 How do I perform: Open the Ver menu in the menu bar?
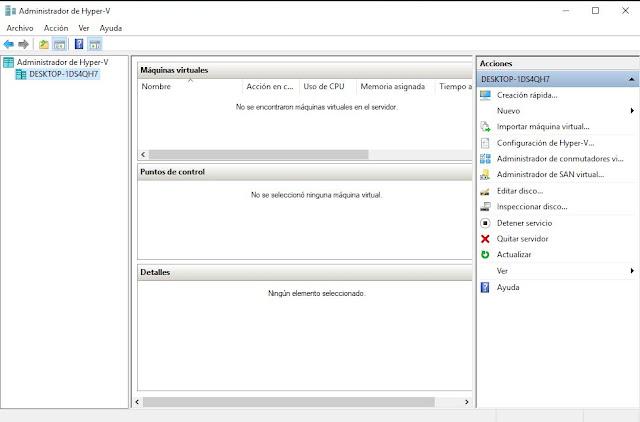point(84,28)
